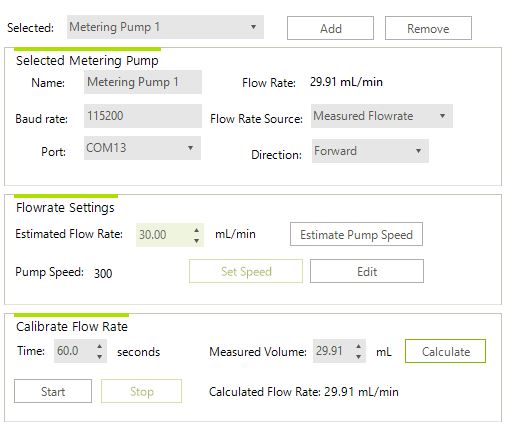
Task: Decrease Measured Volume with down arrow
Action: point(358,356)
